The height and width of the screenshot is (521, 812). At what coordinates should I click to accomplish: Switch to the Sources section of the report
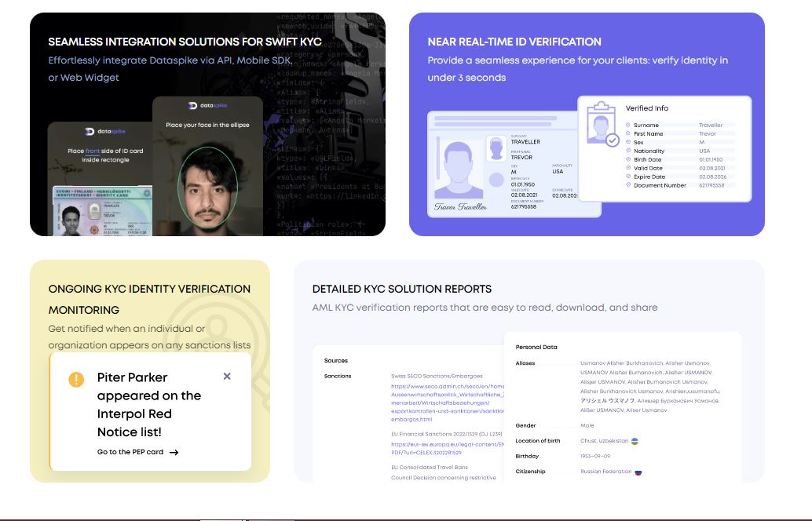click(336, 360)
